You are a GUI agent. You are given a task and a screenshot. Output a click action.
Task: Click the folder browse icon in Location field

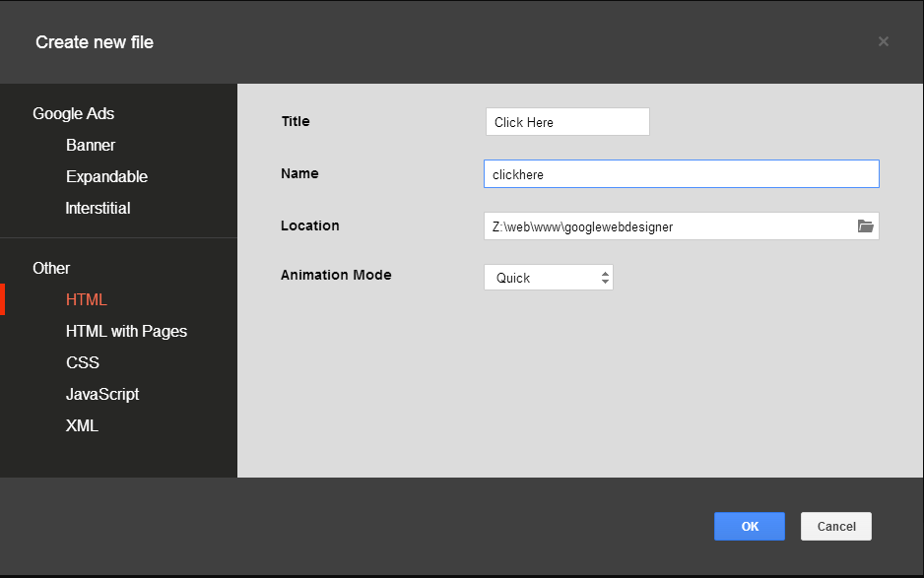tap(865, 226)
